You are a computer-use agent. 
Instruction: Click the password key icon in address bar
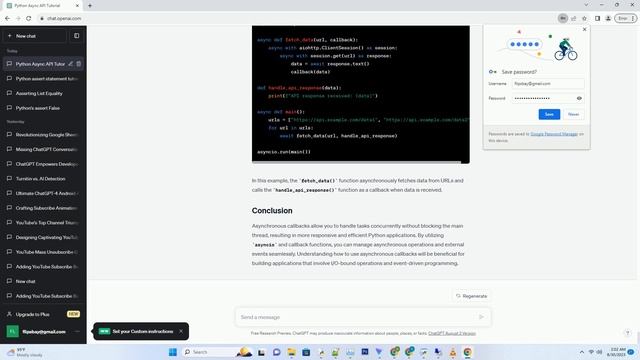563,18
